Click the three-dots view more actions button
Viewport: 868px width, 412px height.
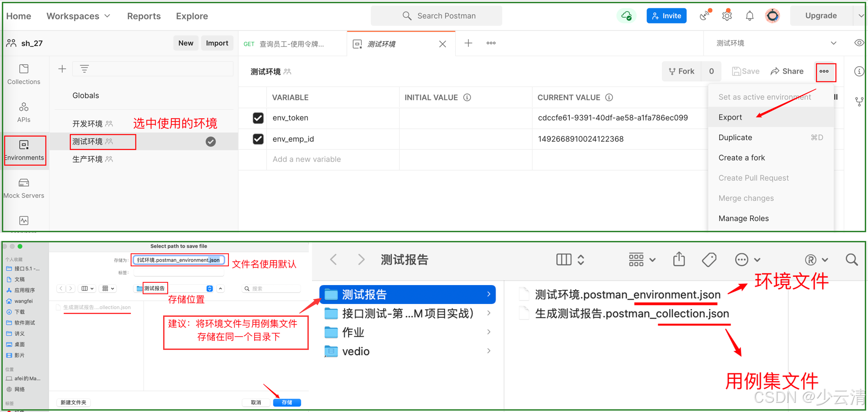click(824, 71)
